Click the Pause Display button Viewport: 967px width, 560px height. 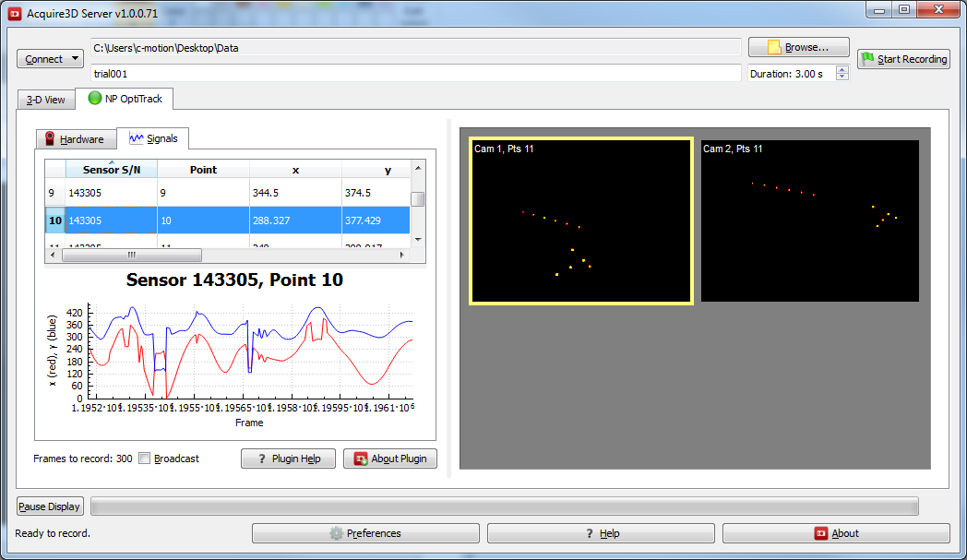click(49, 506)
